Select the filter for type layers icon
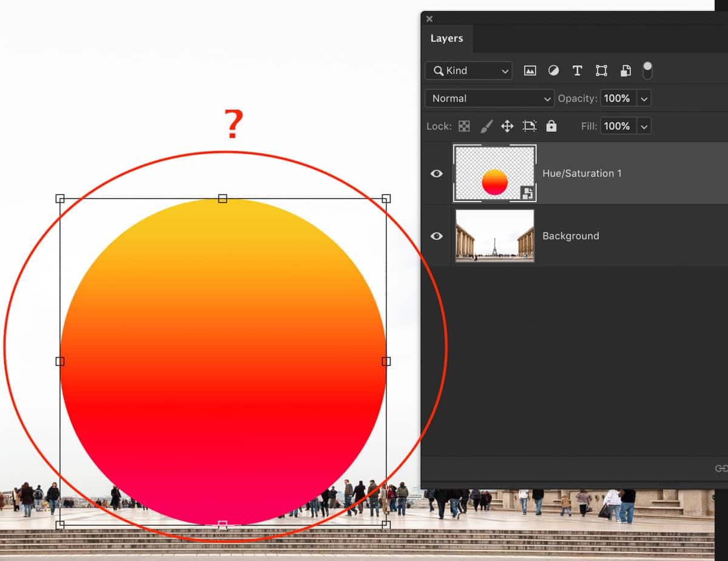 coord(577,70)
